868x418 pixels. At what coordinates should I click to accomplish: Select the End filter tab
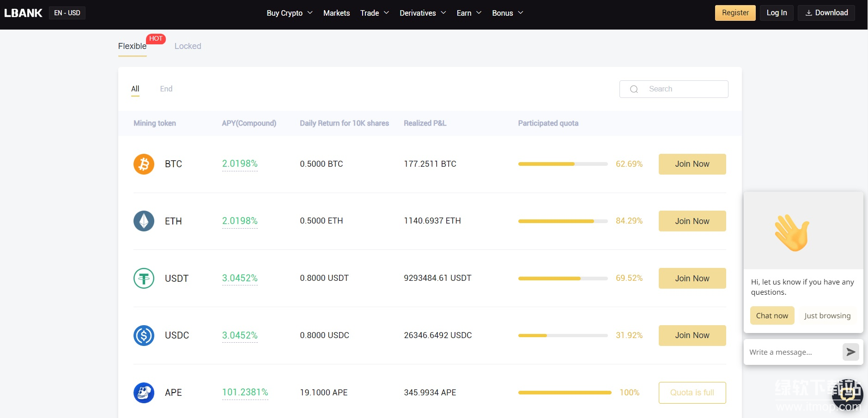click(x=166, y=89)
